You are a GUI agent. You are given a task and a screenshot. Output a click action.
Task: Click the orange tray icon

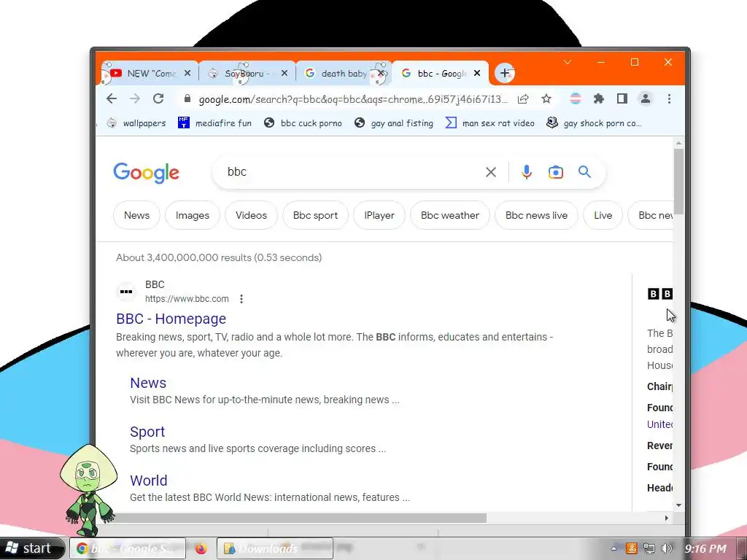point(632,548)
